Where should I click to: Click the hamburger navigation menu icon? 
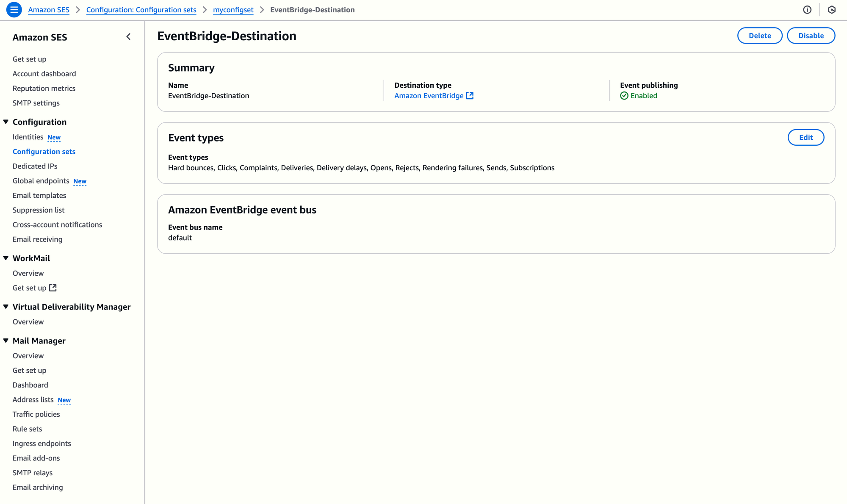(x=14, y=10)
